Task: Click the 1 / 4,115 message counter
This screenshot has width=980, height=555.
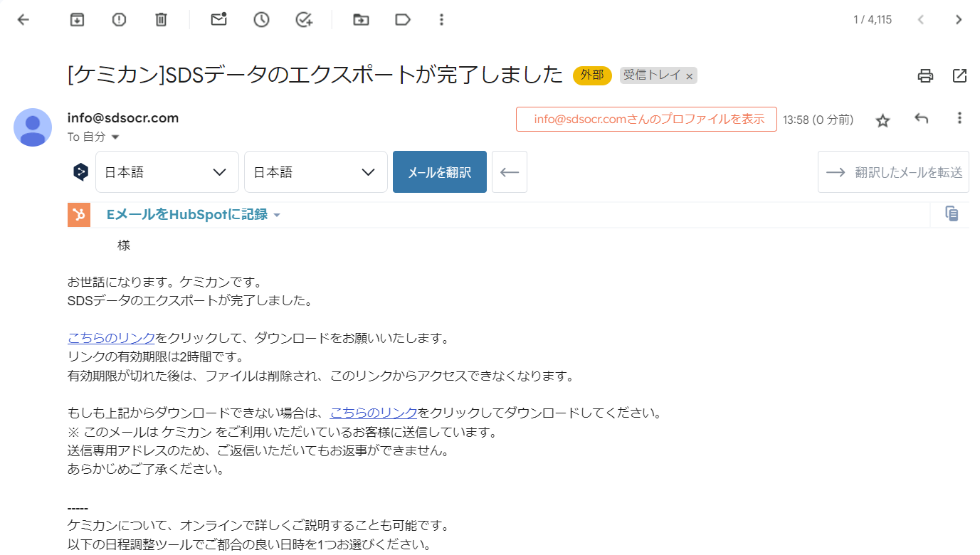Action: click(873, 20)
